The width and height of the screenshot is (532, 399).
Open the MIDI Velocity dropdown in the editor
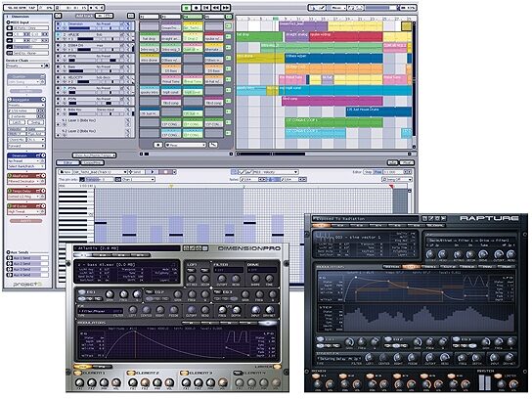click(x=275, y=172)
